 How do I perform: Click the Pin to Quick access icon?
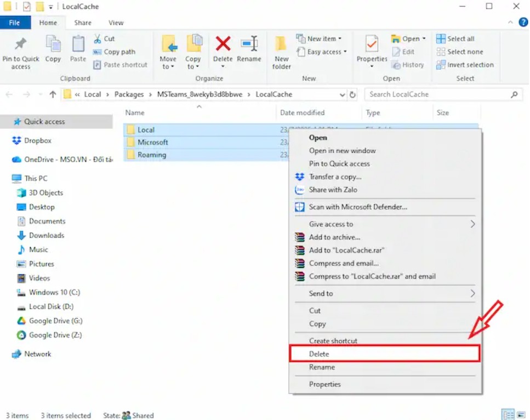21,44
